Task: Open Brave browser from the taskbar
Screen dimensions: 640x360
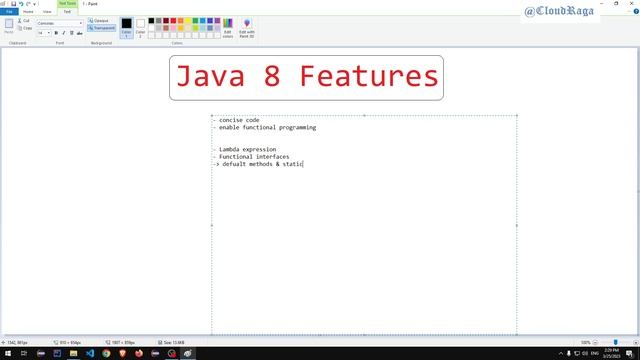Action: [x=122, y=353]
